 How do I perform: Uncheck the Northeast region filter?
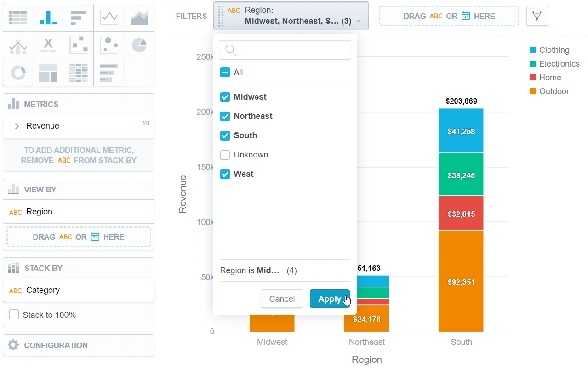pyautogui.click(x=225, y=116)
